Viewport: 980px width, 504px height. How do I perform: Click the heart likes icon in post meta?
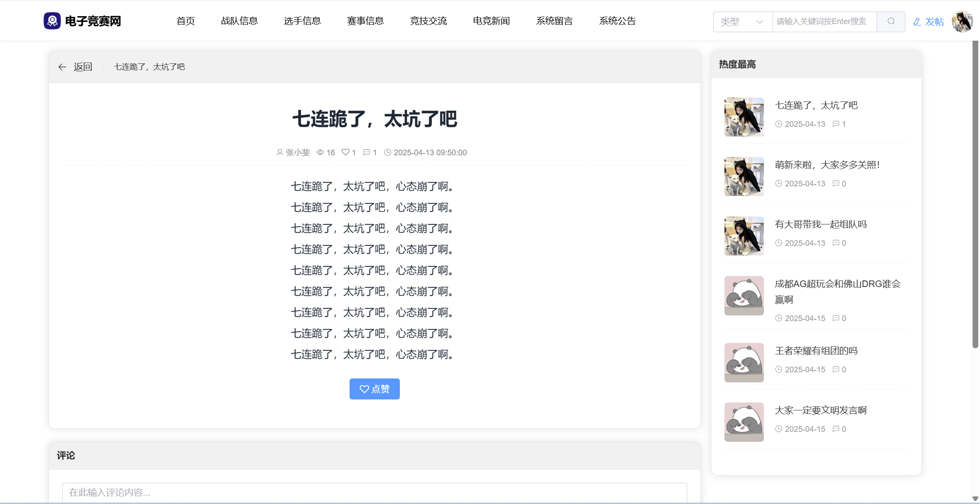click(346, 152)
